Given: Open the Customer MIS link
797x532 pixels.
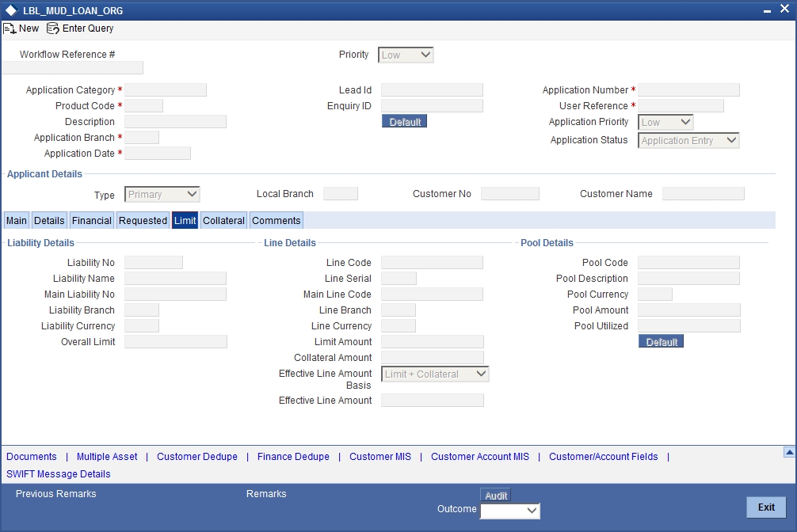Looking at the screenshot, I should [380, 456].
